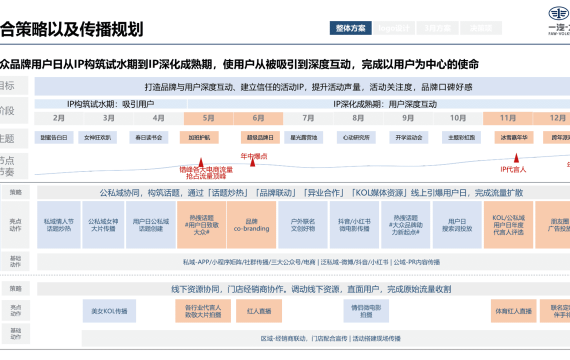Viewport: 570px width, 360px height.
Task: Click the 公私域协同 online strategy bar
Action: (x=304, y=193)
